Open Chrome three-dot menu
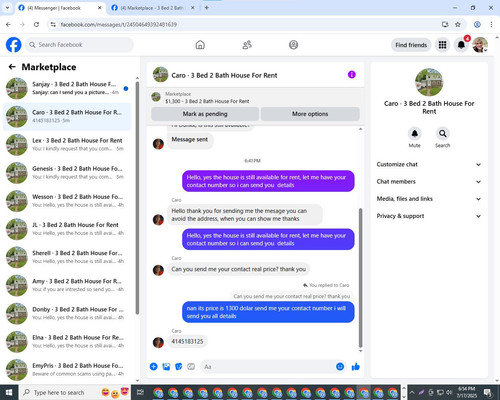The image size is (500, 400). 491,24
